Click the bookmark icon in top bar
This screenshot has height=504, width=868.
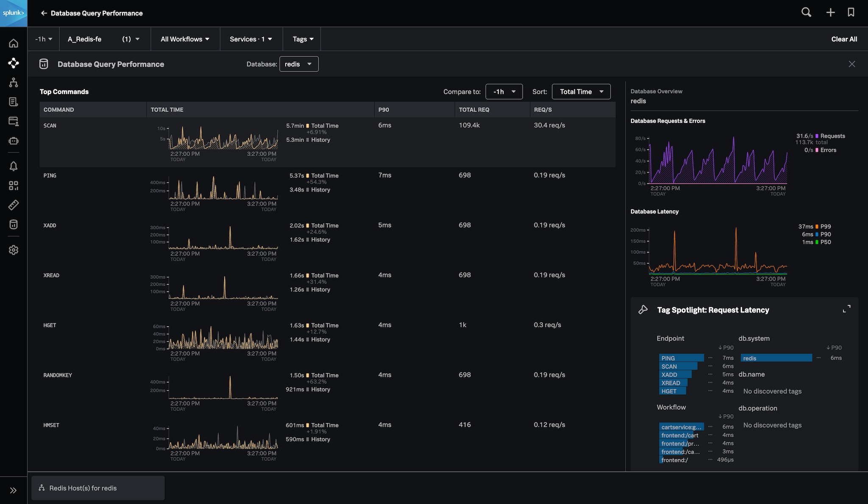click(851, 13)
